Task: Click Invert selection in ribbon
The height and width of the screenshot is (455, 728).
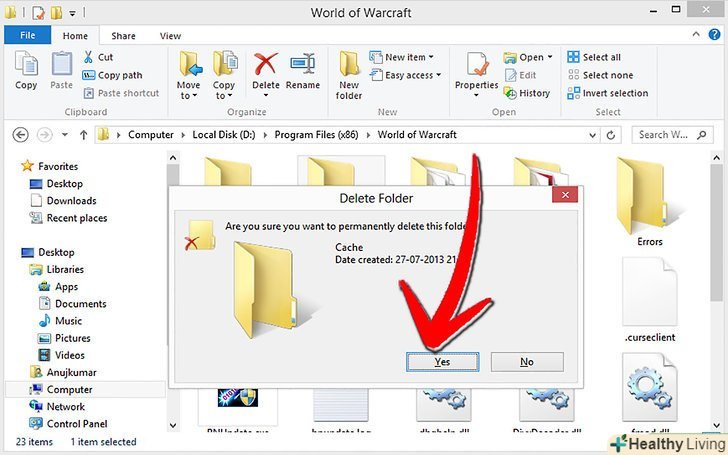Action: coord(608,93)
